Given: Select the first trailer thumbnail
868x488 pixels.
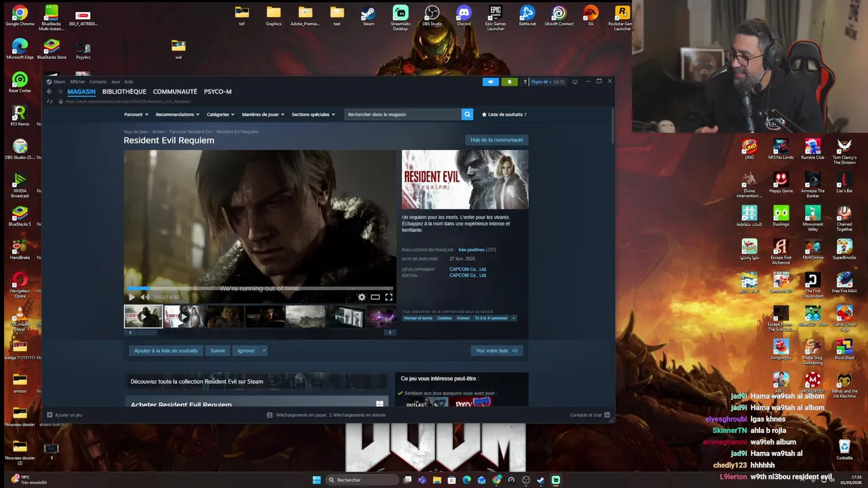Looking at the screenshot, I should [143, 317].
